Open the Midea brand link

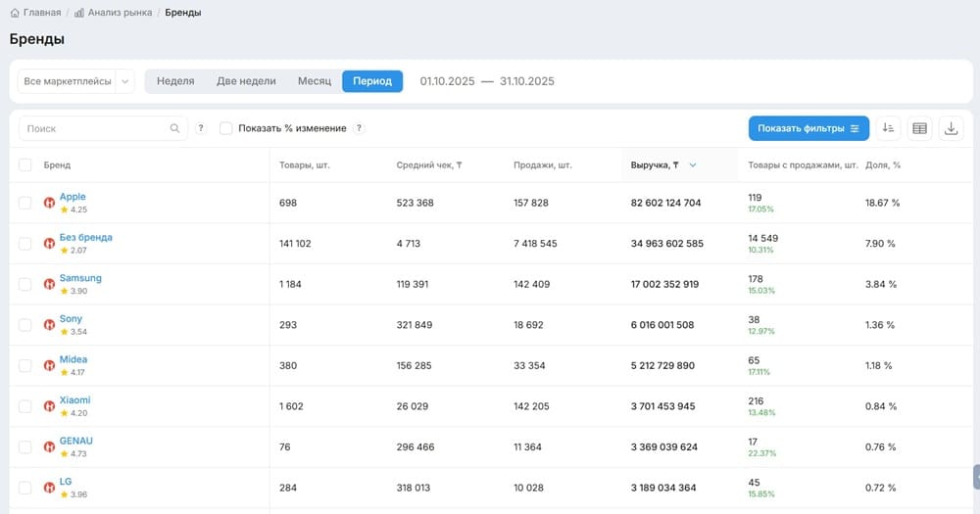point(73,359)
